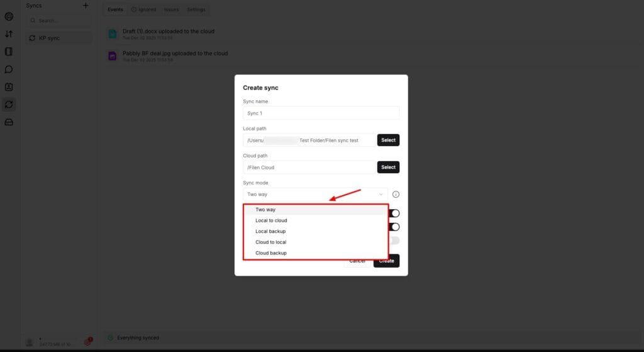The image size is (644, 352).
Task: Click the Sync name field containing Sync 1
Action: coord(321,113)
